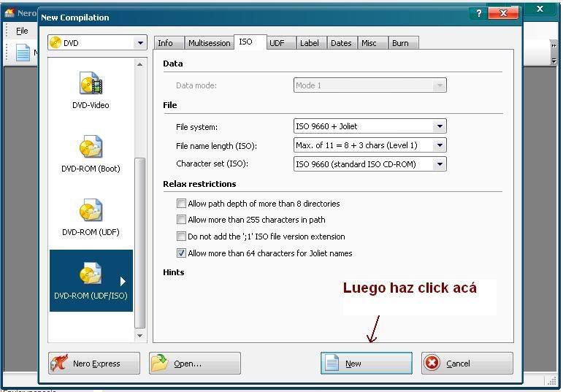This screenshot has height=392, width=563.
Task: Click the "Relax restrictions" heading text
Action: [199, 184]
